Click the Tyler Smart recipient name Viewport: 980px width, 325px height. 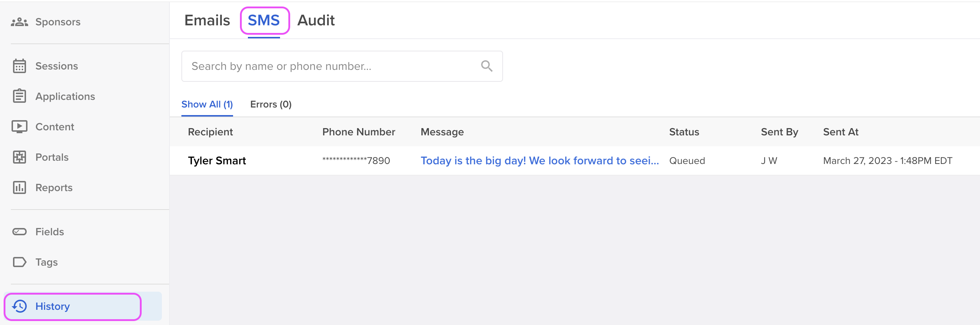tap(217, 161)
